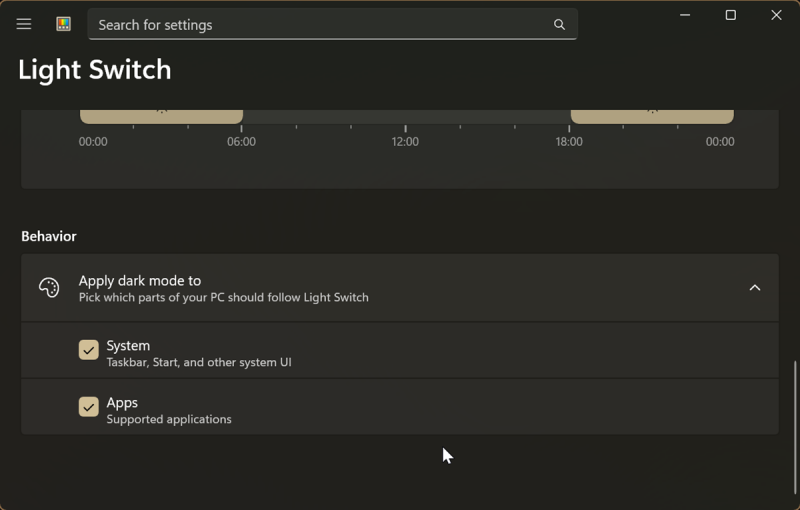This screenshot has width=800, height=510.
Task: Click the Apply dark mode to header text
Action: point(140,281)
